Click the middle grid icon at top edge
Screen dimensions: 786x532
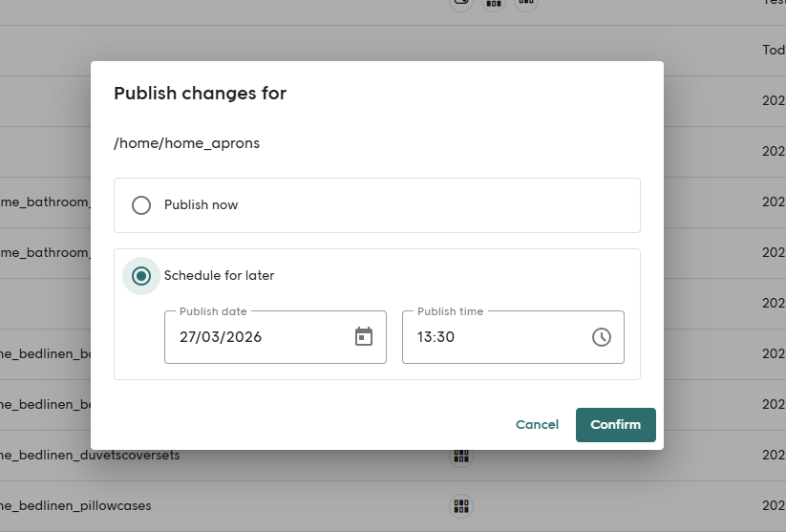pos(494,3)
